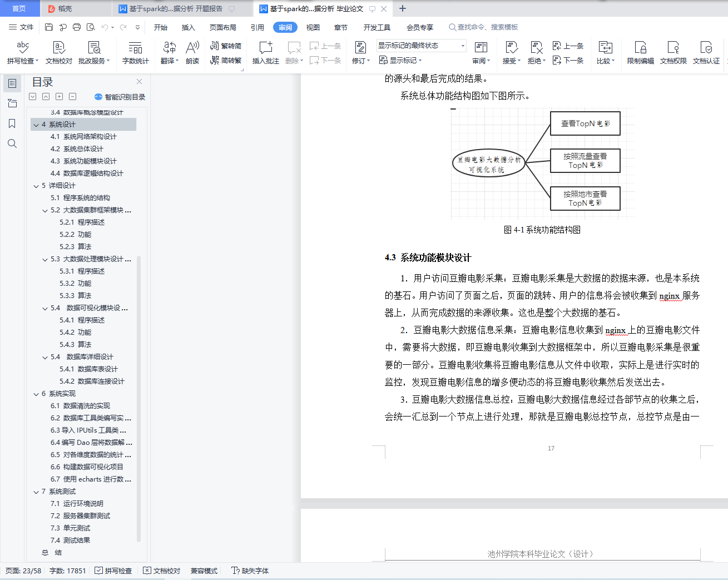728x580 pixels.
Task: Open the 会员专享 ribbon tab
Action: [420, 27]
